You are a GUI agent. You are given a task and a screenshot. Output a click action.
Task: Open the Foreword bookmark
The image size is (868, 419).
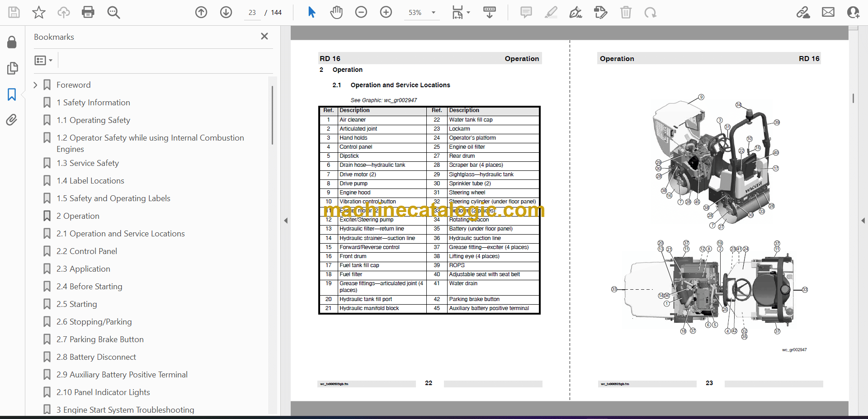coord(74,85)
